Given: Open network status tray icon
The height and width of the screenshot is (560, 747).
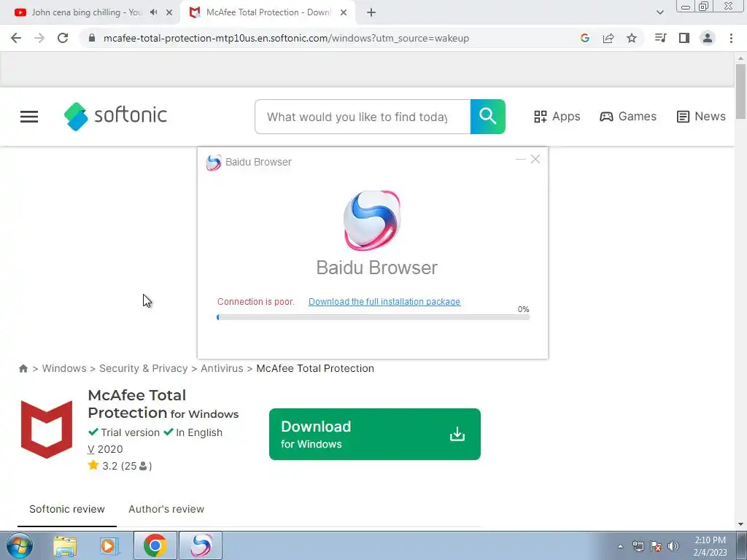Looking at the screenshot, I should pos(638,546).
